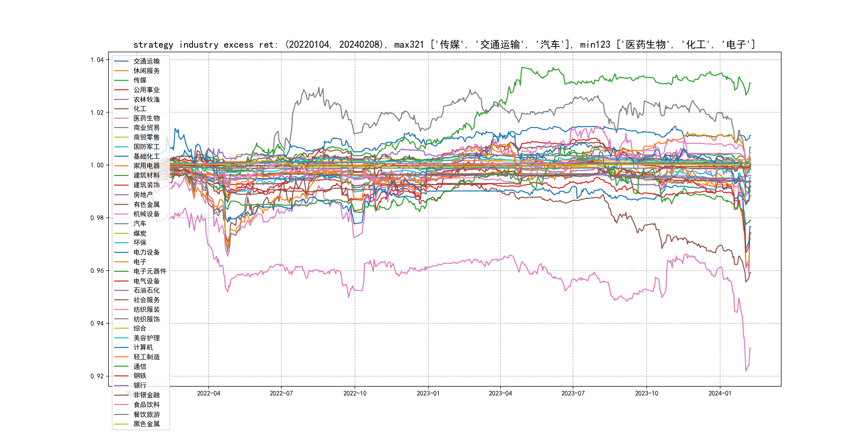Click the 公用事业 red line swatch
The image size is (868, 434).
pyautogui.click(x=121, y=90)
